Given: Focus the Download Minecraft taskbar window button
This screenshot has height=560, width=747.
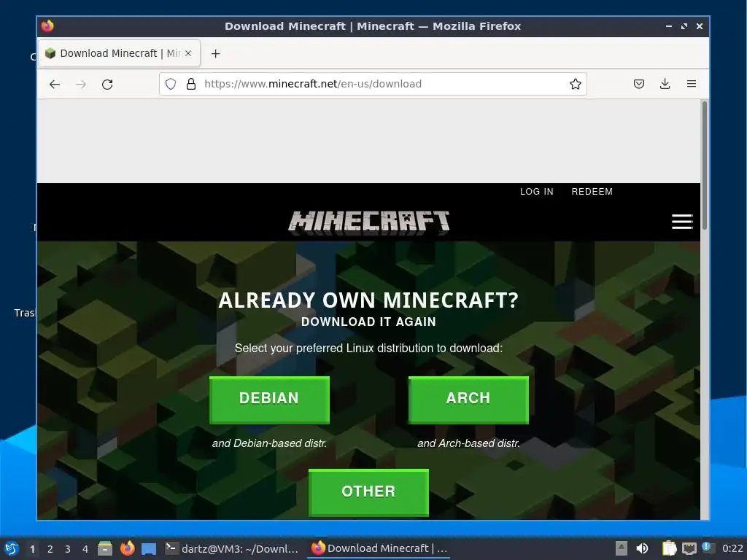Looking at the screenshot, I should click(379, 548).
